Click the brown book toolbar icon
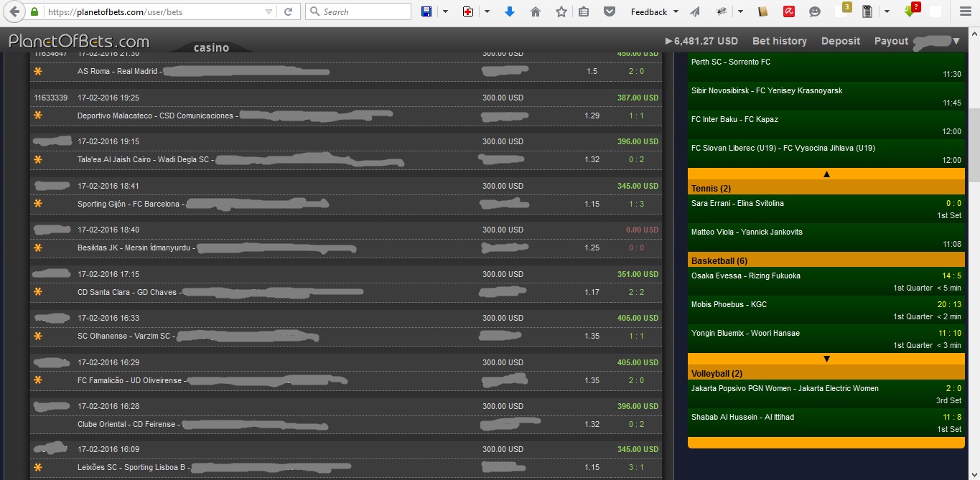Image resolution: width=980 pixels, height=480 pixels. pos(763,11)
